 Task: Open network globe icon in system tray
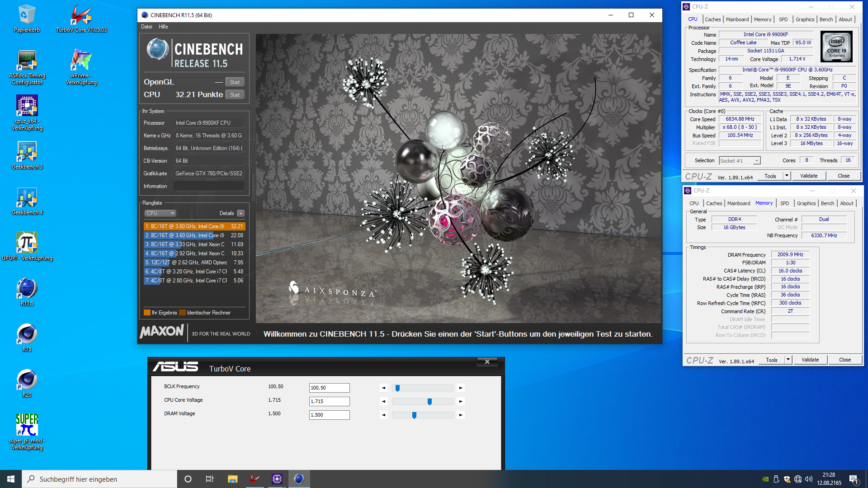pos(798,479)
